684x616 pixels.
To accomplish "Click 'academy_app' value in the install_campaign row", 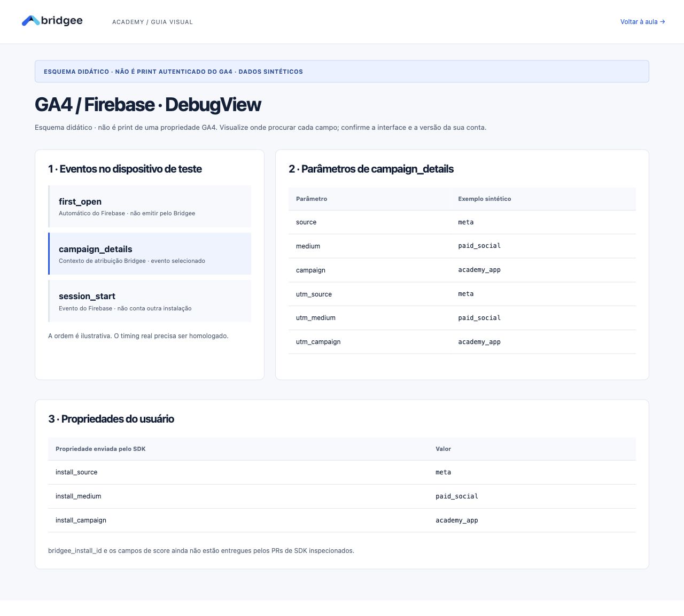I will pyautogui.click(x=457, y=520).
